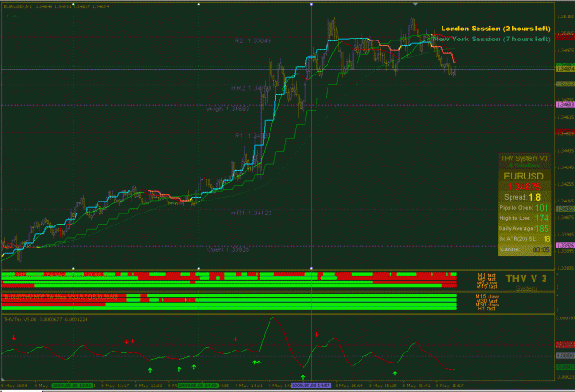The height and width of the screenshot is (392, 575).
Task: Click the chart shift triangle marker at top
Action: point(415,4)
